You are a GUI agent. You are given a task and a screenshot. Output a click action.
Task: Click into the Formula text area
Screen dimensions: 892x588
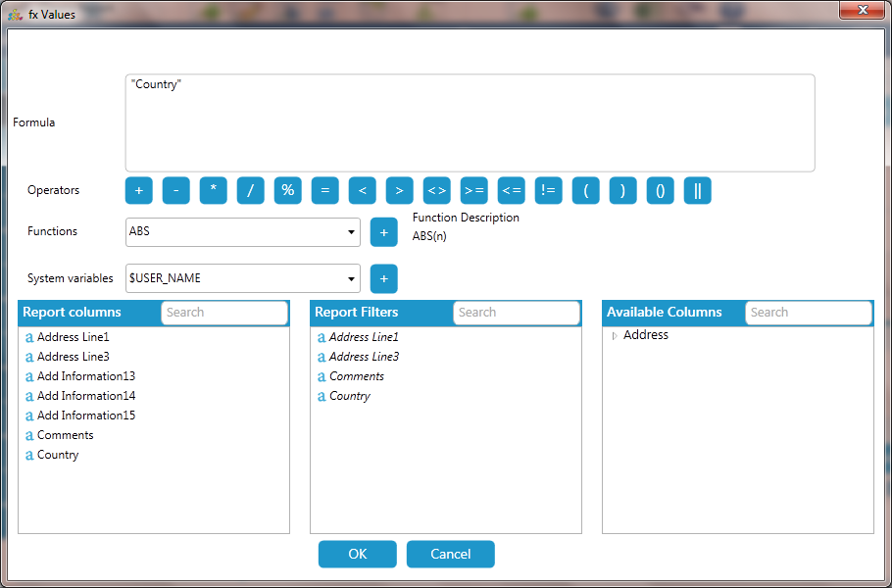tap(470, 123)
